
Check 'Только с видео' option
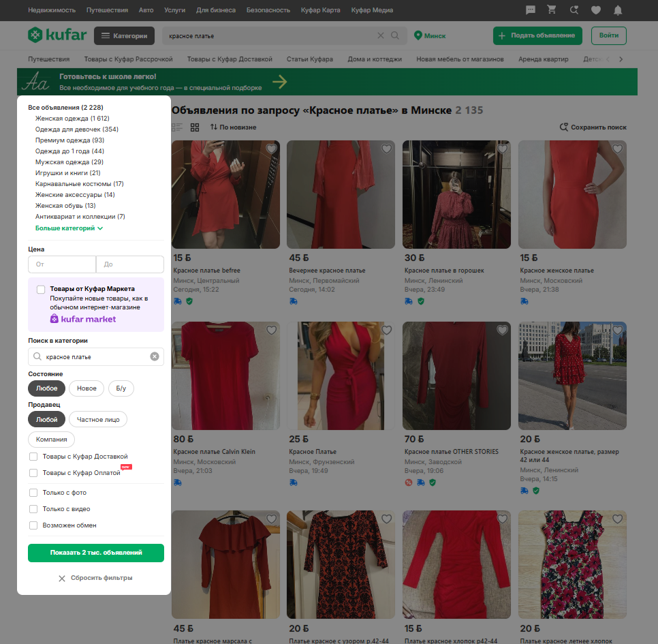33,509
